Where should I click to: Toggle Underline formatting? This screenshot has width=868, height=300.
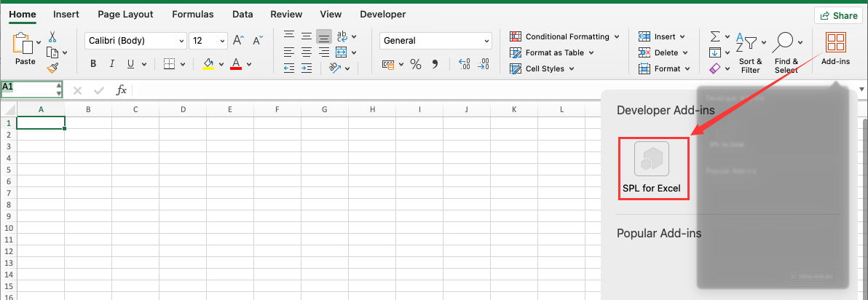(130, 63)
